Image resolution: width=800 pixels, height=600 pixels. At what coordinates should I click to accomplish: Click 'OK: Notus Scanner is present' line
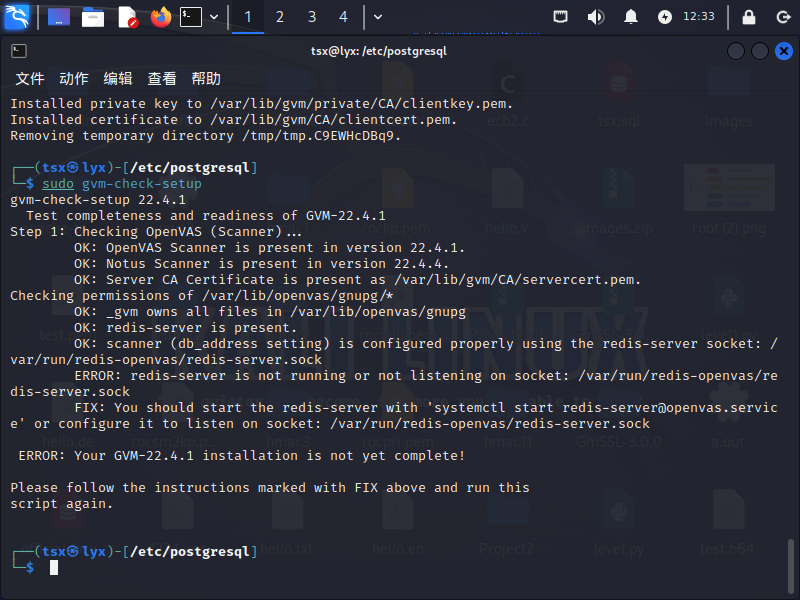pos(261,264)
